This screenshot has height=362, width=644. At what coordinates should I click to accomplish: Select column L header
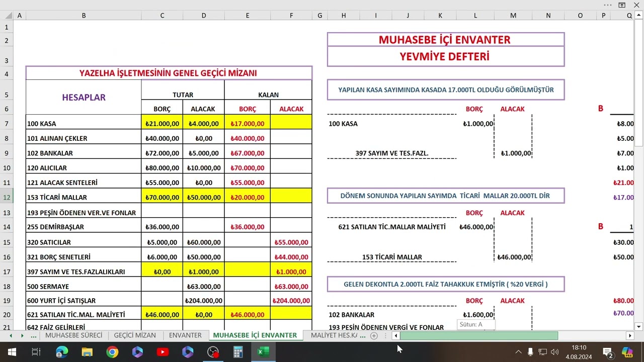pos(475,16)
